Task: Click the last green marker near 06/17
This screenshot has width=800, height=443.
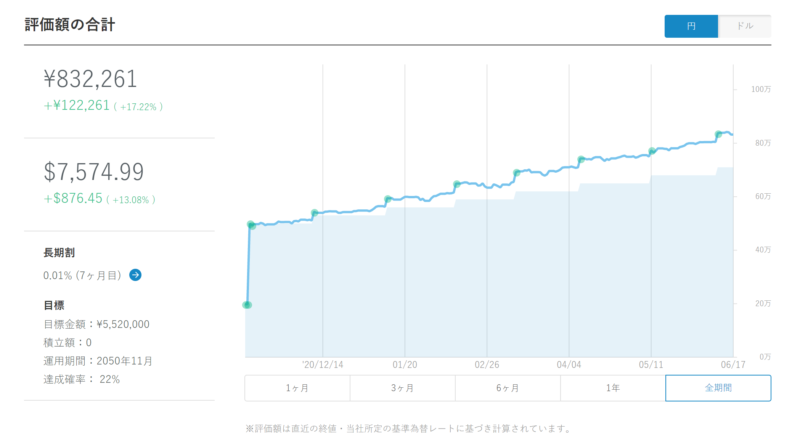Action: 718,135
